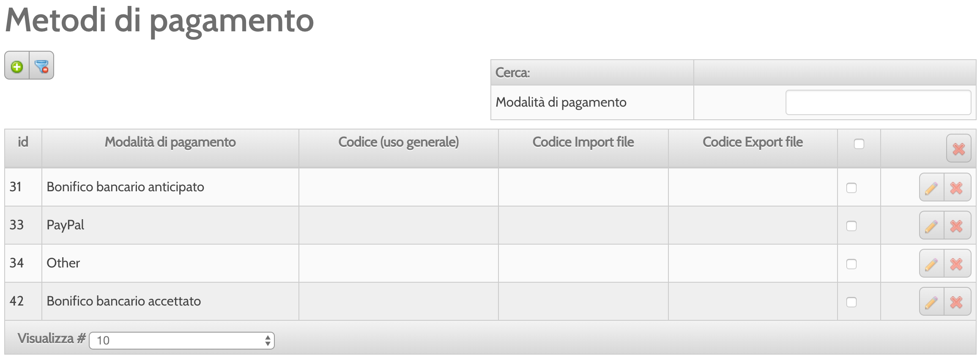Delete the Other payment method
Image resolution: width=980 pixels, height=358 pixels.
click(957, 264)
